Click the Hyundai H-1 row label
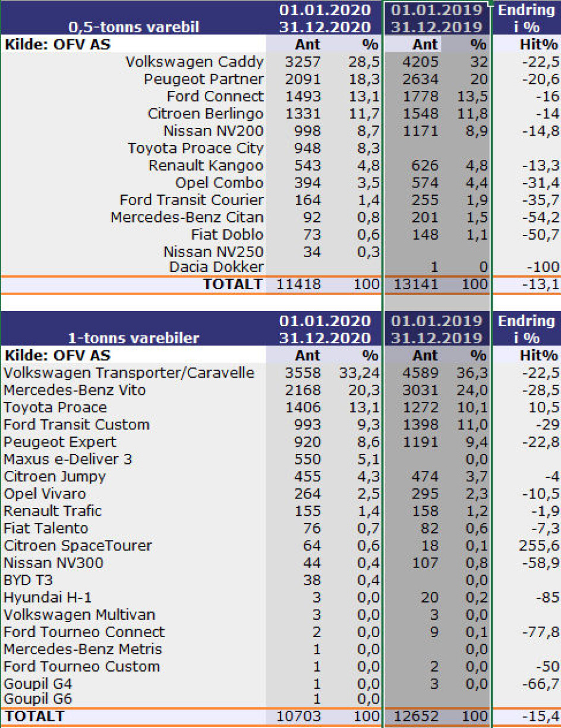This screenshot has height=728, width=561. click(x=48, y=597)
